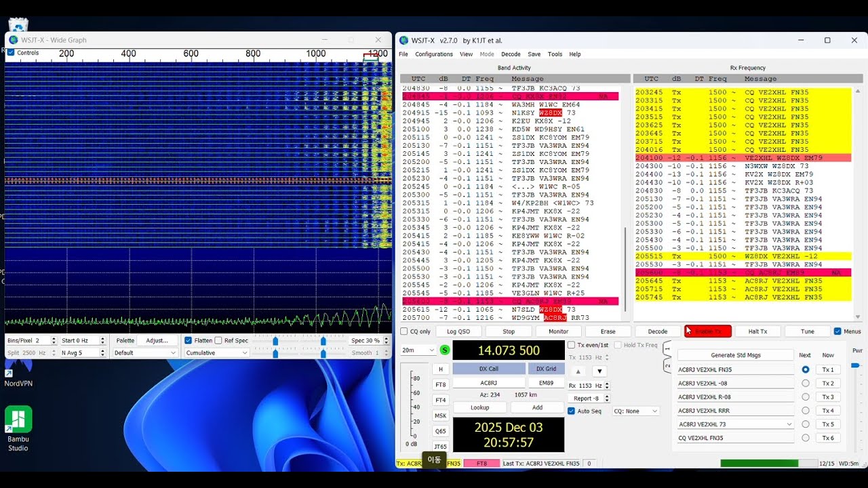The height and width of the screenshot is (488, 868).
Task: Click the Tx 2 Now button
Action: pos(828,384)
